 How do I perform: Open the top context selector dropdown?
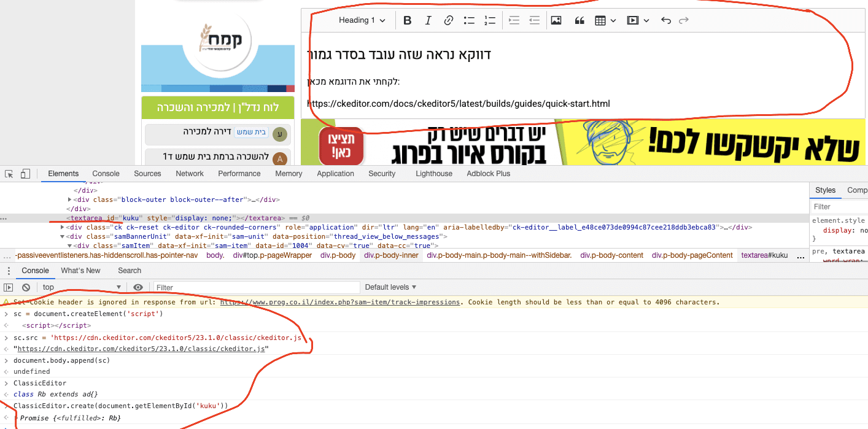point(81,287)
